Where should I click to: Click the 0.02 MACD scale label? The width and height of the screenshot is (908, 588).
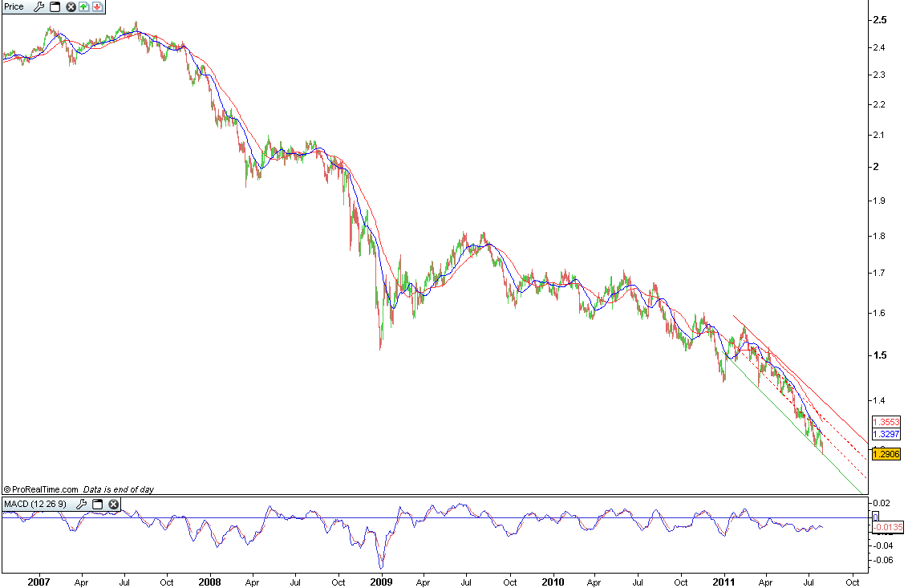pyautogui.click(x=882, y=503)
